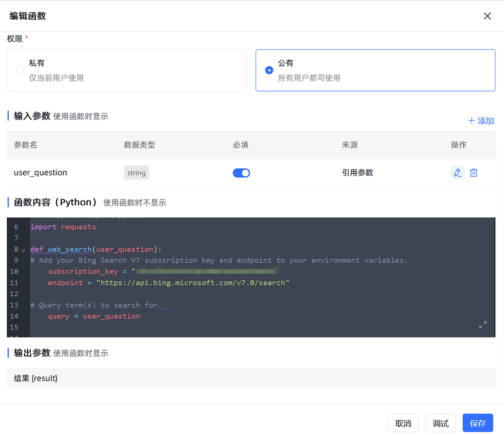Click the 参数名 column header
504x435 pixels.
click(x=25, y=145)
